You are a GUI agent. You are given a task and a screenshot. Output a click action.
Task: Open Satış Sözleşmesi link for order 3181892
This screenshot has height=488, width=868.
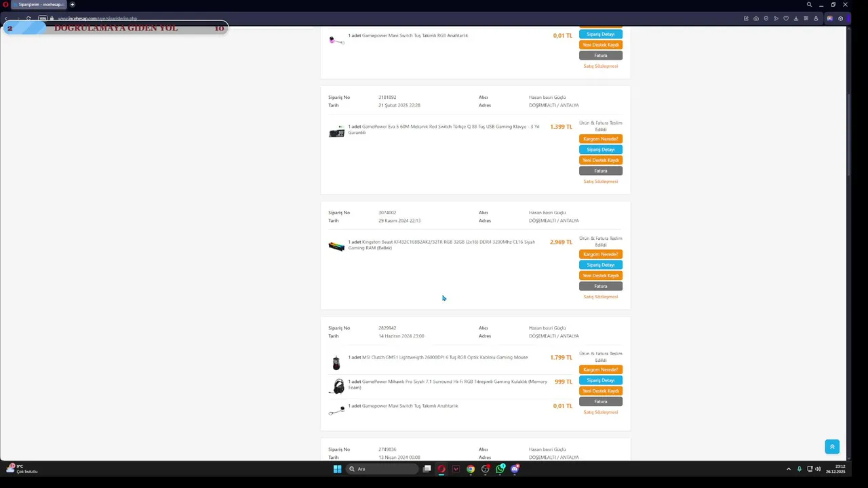[601, 182]
